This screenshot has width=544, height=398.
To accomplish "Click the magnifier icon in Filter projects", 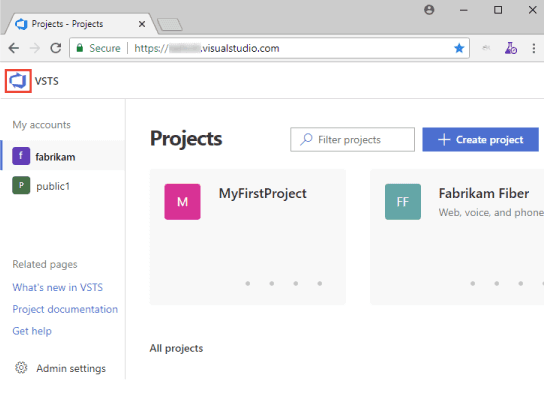I will [306, 139].
